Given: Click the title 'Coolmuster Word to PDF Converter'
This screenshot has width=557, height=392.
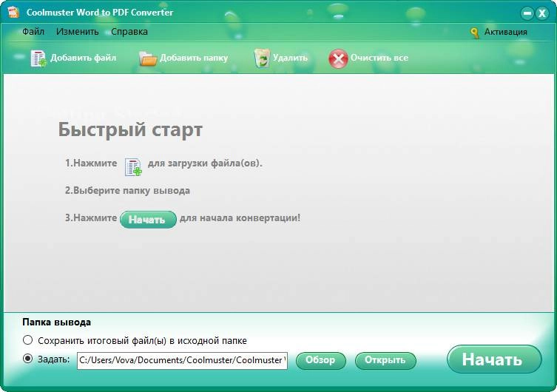Looking at the screenshot, I should (x=100, y=13).
